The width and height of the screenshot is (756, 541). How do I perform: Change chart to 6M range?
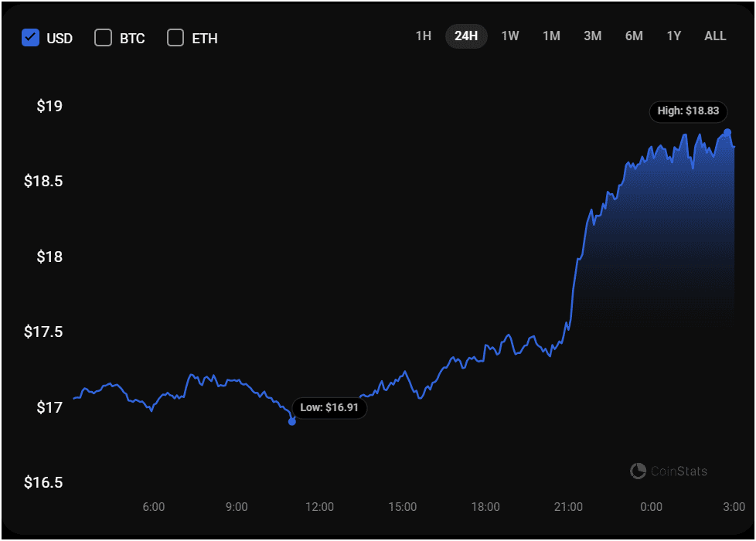point(633,36)
